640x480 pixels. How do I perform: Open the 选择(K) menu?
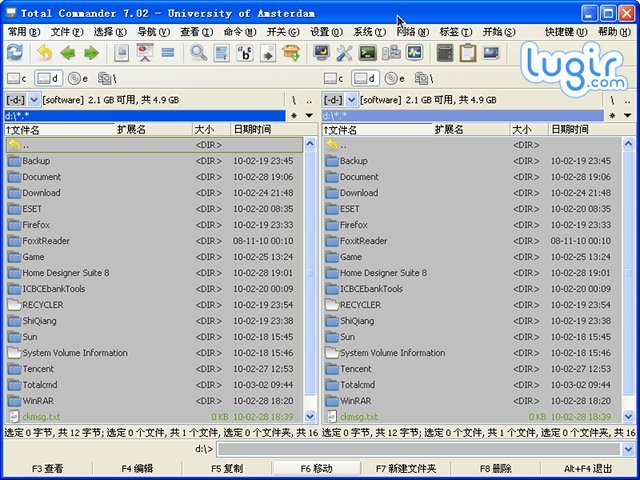[110, 32]
